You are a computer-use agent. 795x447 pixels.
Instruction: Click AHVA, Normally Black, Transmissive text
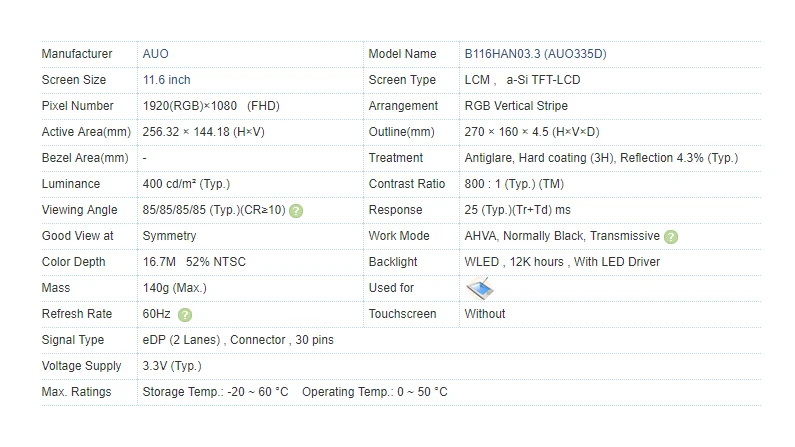coord(562,236)
